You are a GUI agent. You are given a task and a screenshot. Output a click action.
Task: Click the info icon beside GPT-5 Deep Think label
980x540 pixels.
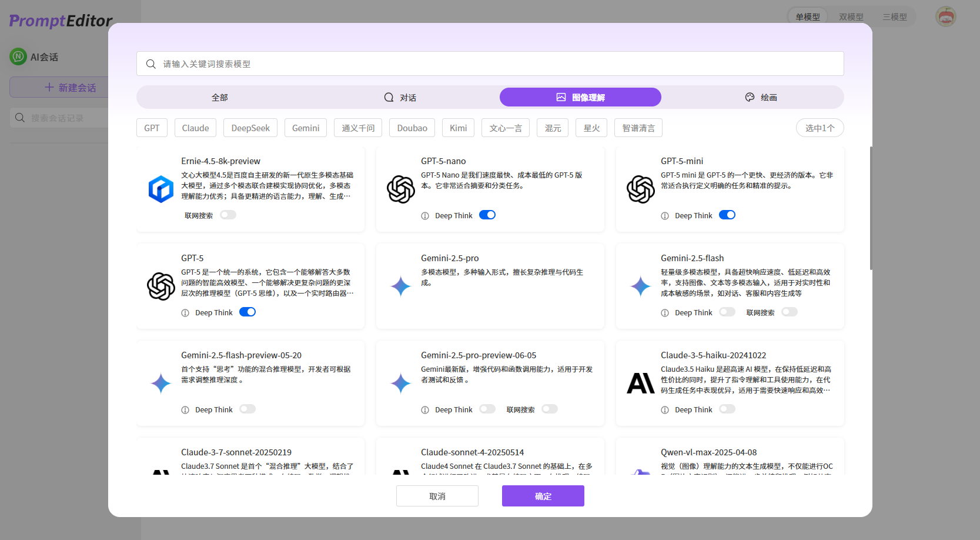point(185,312)
